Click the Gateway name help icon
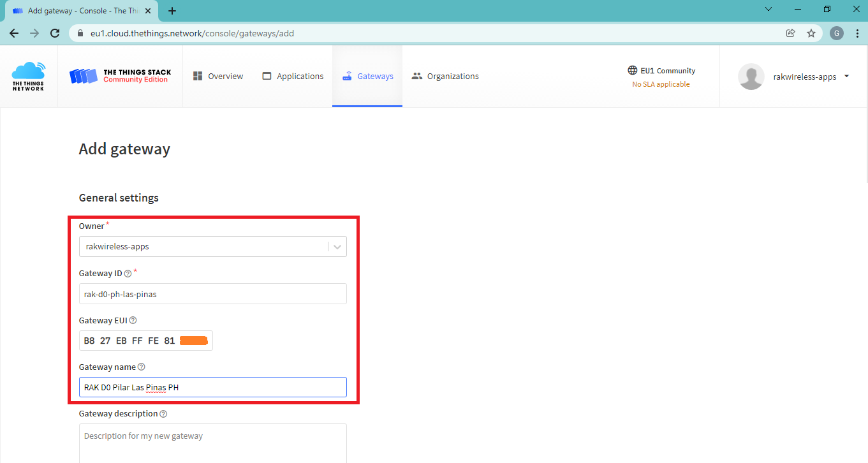 pos(142,367)
